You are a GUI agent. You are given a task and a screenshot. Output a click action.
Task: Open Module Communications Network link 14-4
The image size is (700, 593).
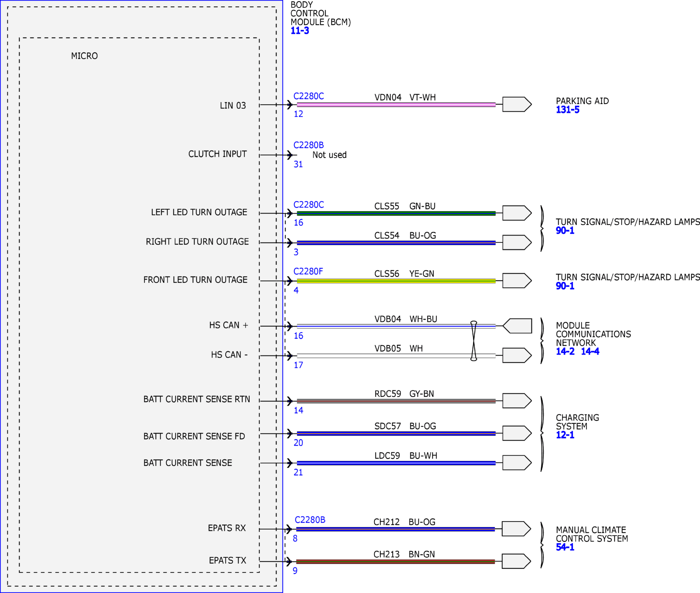pyautogui.click(x=590, y=352)
